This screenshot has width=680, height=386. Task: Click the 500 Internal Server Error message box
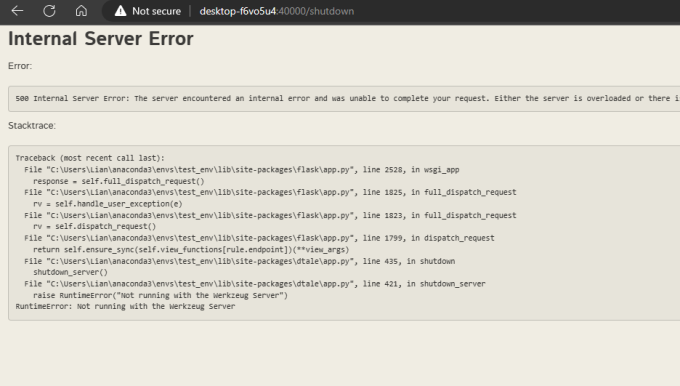coord(344,98)
